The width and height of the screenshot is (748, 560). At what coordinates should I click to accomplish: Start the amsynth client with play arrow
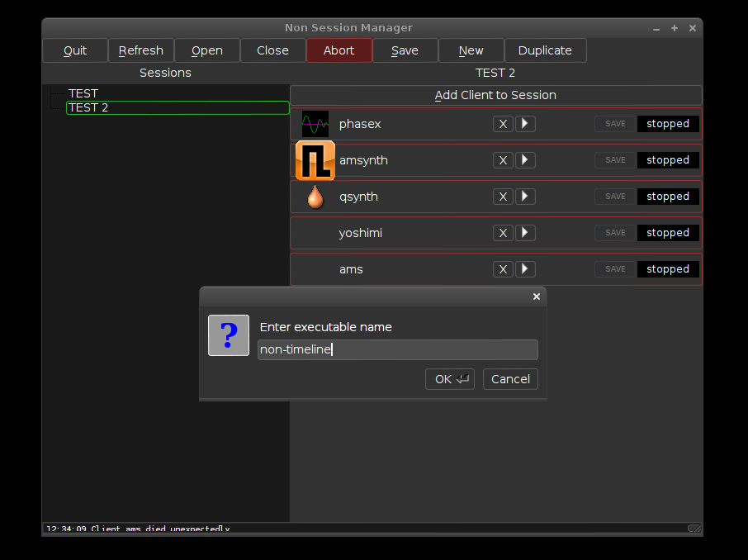pos(525,160)
